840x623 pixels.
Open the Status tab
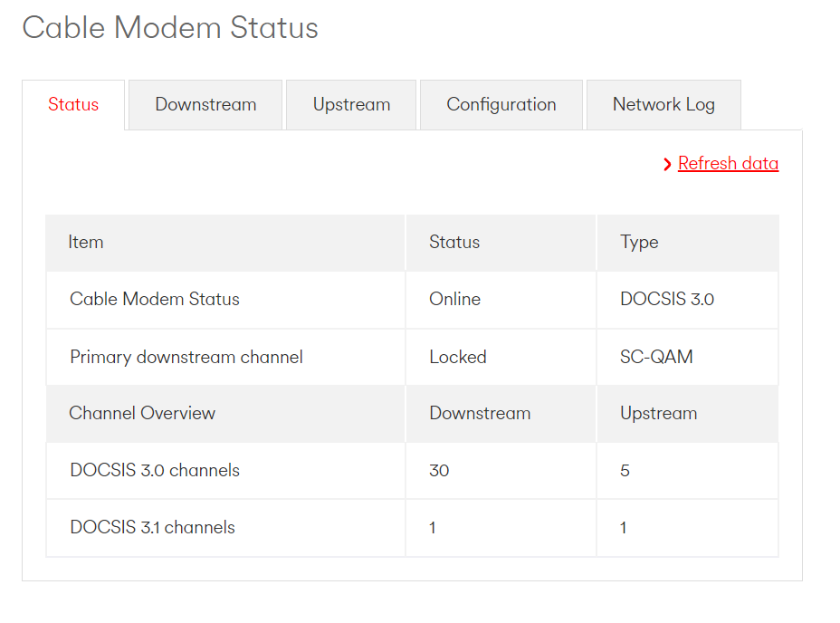coord(73,104)
